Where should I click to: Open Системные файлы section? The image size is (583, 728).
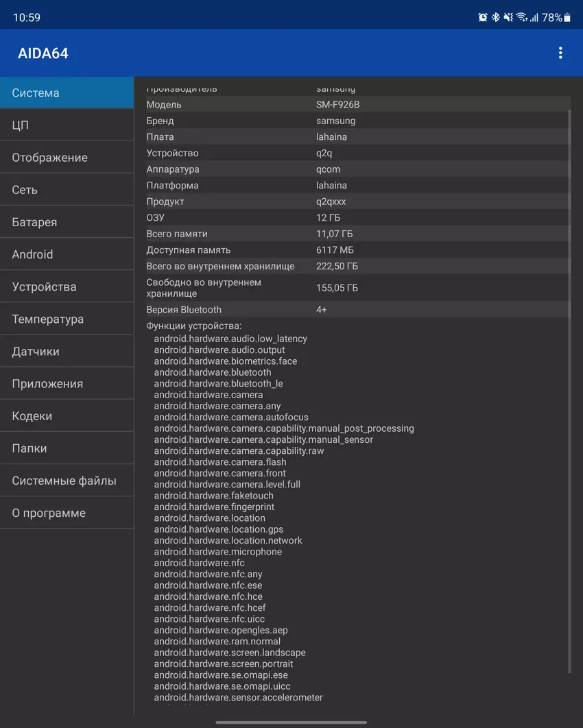[x=67, y=481]
